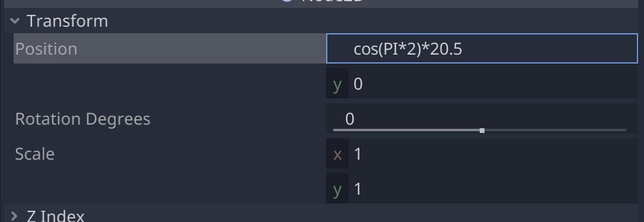Viewport: 644px width, 222px height.
Task: Collapse the Transform section chevron
Action: coord(15,21)
